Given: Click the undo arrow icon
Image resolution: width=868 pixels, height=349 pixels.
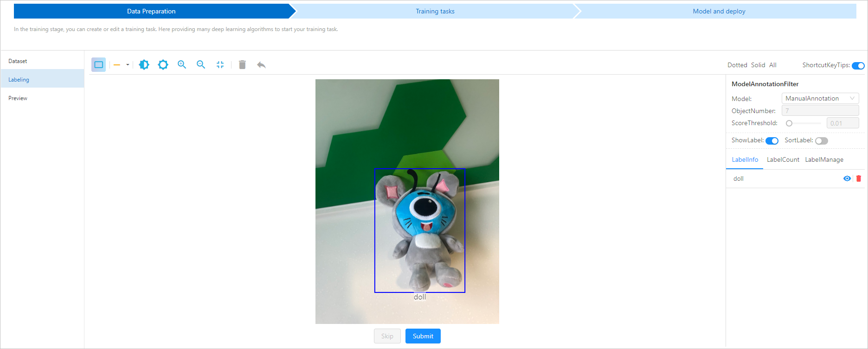Looking at the screenshot, I should tap(261, 65).
